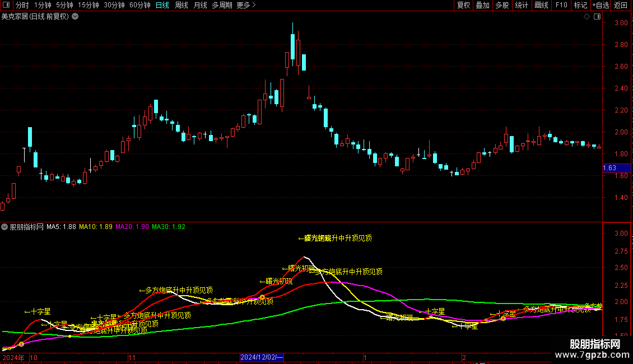
Task: Click the 2024/12/02 date marker
Action: coord(262,357)
